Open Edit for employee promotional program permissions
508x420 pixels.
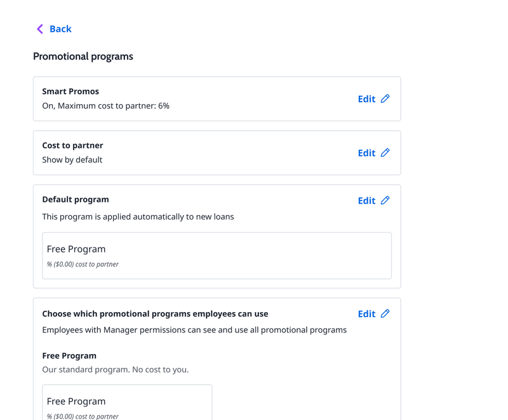click(x=366, y=313)
